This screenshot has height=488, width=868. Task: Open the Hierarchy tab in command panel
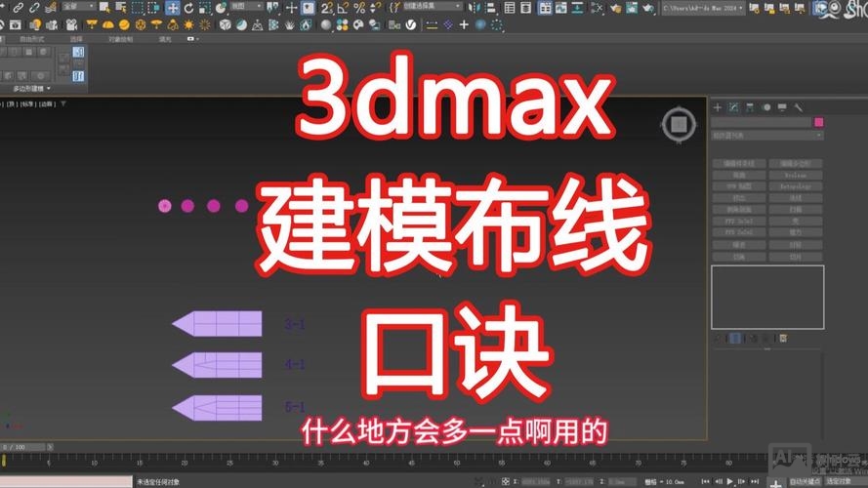(750, 107)
